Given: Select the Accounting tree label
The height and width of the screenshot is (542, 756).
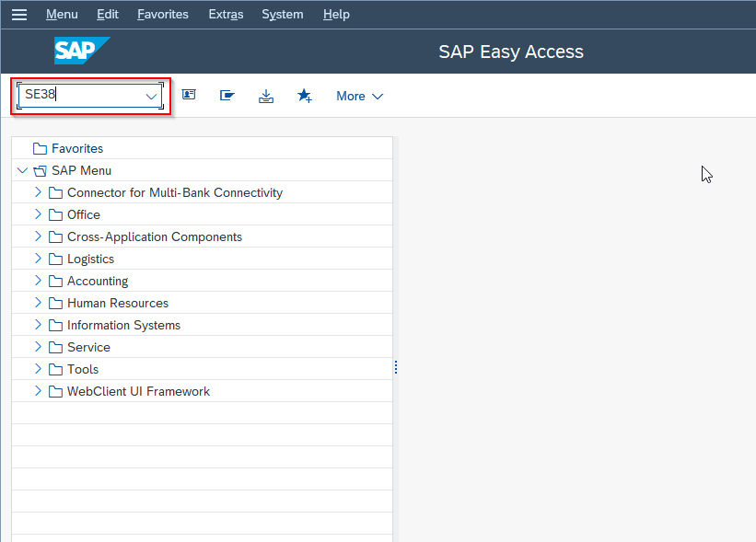Looking at the screenshot, I should point(98,282).
